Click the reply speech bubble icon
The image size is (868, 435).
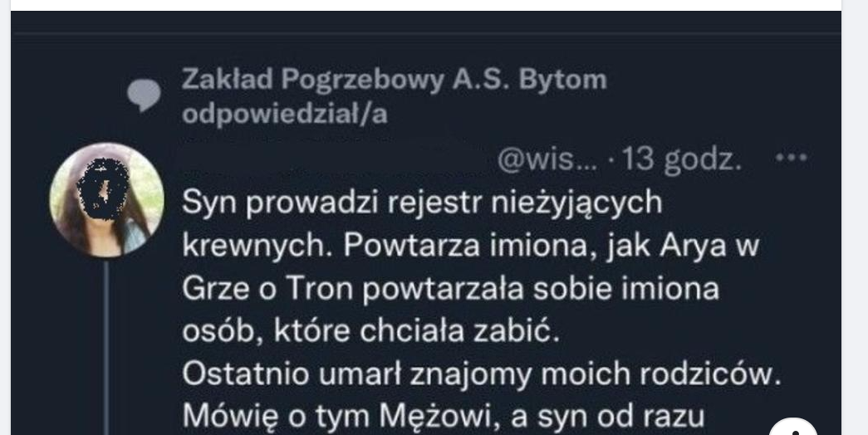[144, 96]
